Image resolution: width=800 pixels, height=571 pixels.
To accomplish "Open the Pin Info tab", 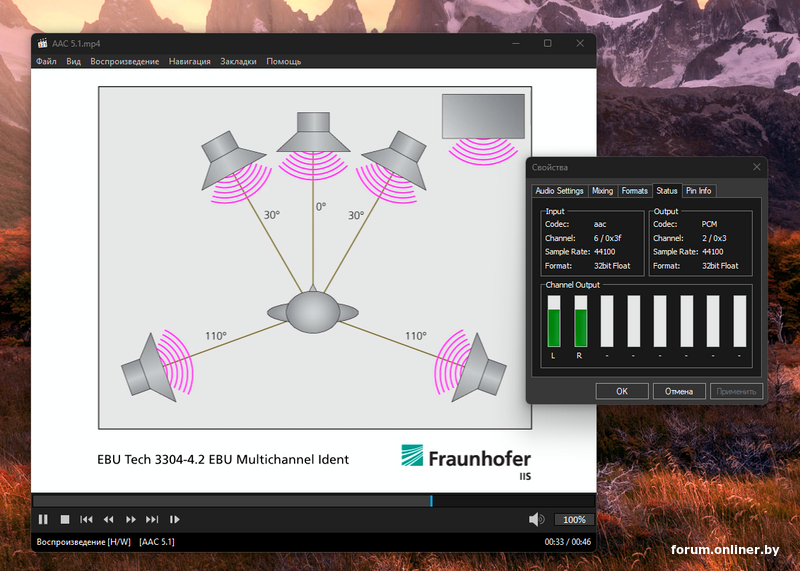I will coord(698,190).
